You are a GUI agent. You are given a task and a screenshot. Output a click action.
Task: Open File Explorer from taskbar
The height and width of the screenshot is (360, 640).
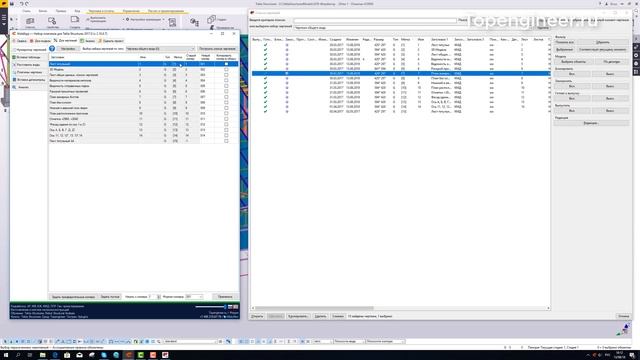tap(42, 355)
